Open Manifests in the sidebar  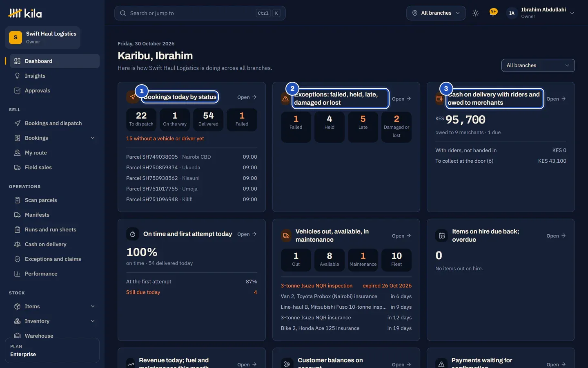[x=55, y=215]
